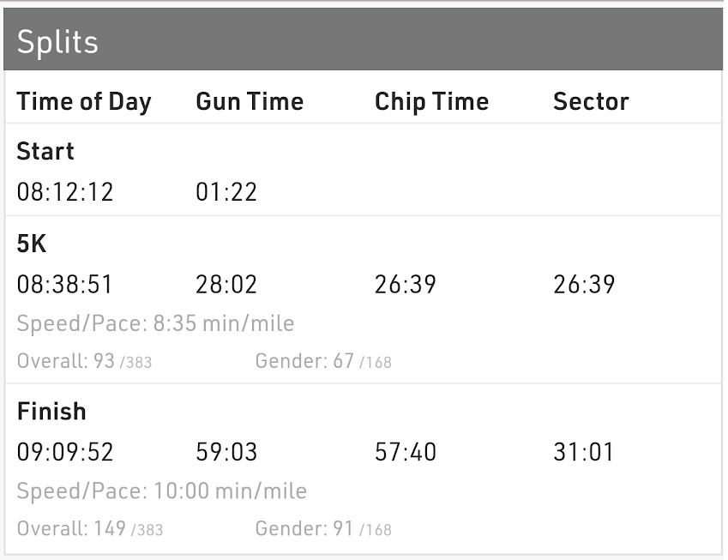Image resolution: width=728 pixels, height=560 pixels.
Task: Click the Splits panel header
Action: click(363, 39)
